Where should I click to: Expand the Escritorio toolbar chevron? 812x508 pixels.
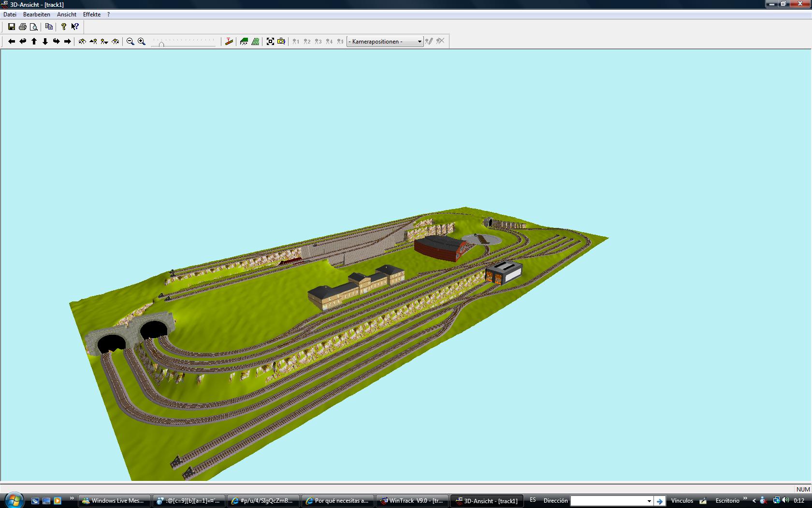click(745, 499)
